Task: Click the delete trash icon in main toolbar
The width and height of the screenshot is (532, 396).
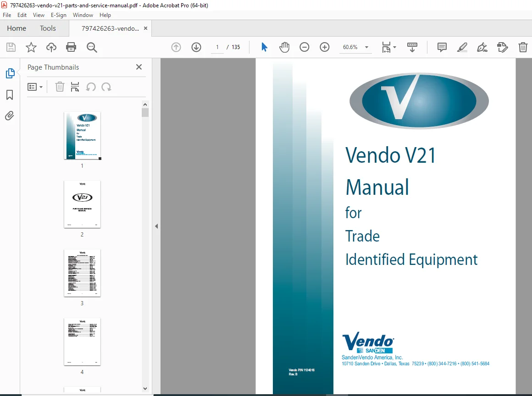Action: pyautogui.click(x=523, y=47)
